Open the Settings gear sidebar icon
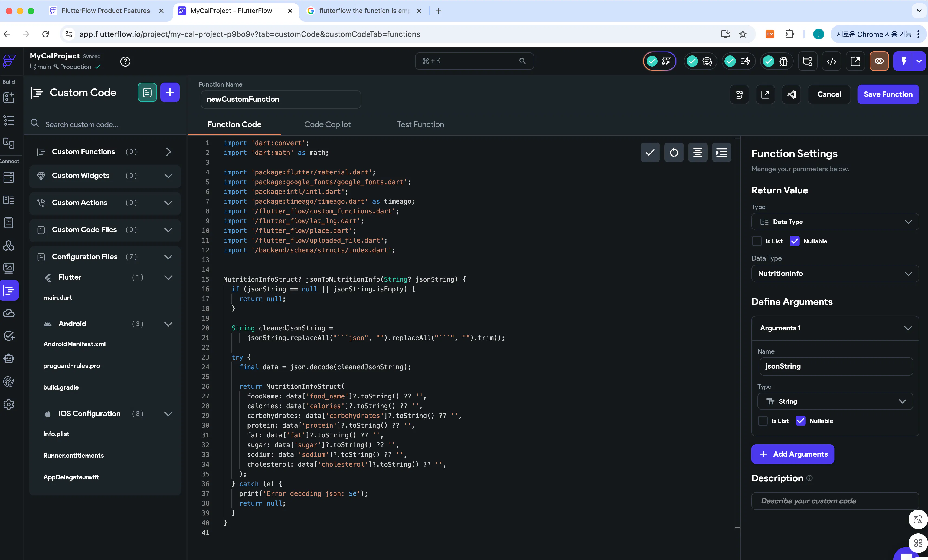The image size is (928, 560). 9,404
